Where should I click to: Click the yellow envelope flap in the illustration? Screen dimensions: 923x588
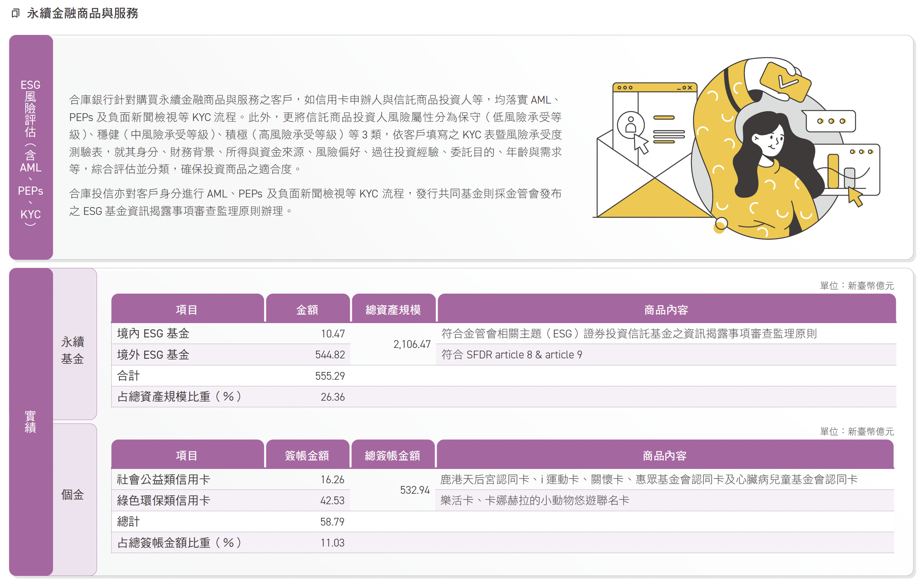click(655, 197)
